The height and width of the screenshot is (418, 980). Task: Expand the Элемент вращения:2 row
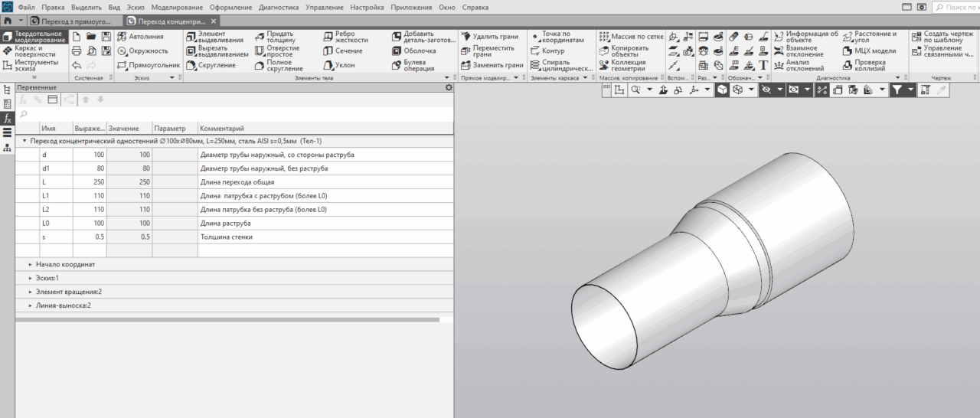(x=31, y=292)
